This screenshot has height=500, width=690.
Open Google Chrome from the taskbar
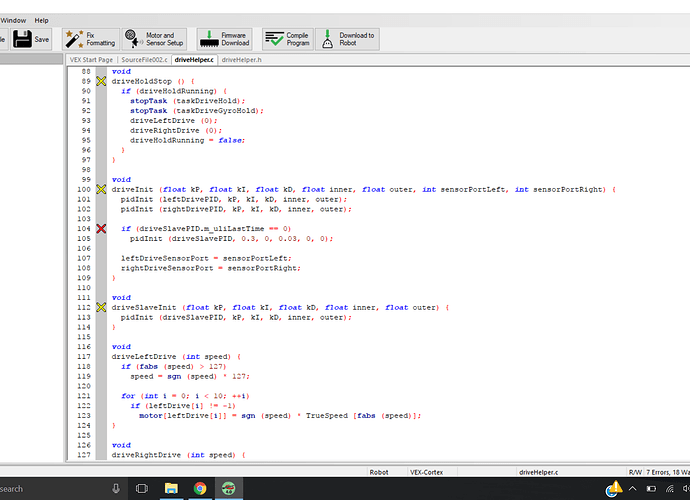(x=200, y=488)
